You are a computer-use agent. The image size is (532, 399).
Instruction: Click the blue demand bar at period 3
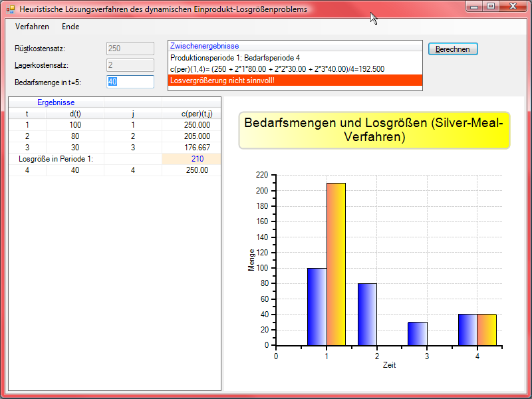pos(418,334)
